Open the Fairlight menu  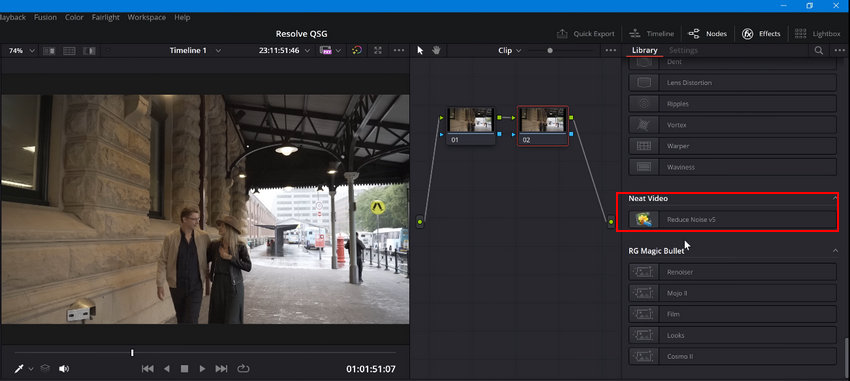106,17
